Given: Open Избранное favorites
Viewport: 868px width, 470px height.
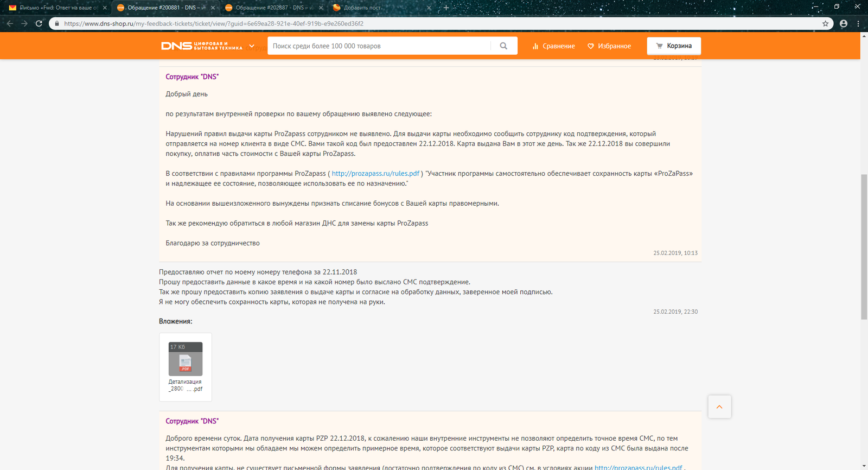Looking at the screenshot, I should (x=609, y=46).
